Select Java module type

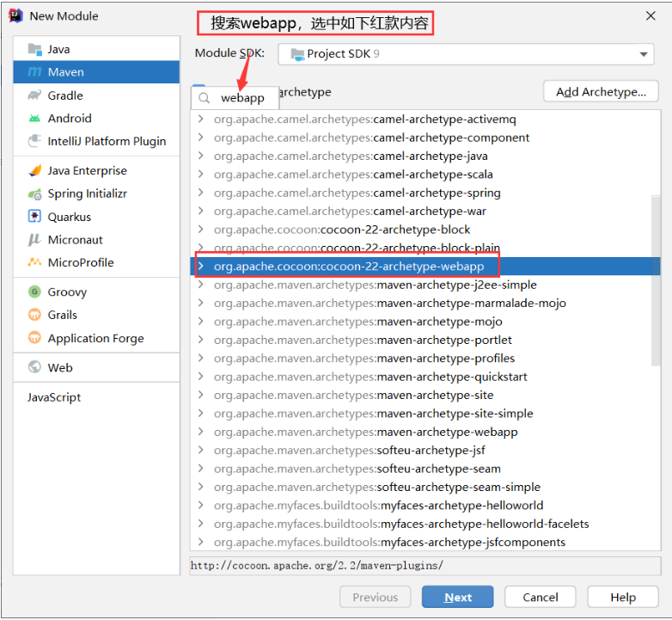click(x=96, y=49)
